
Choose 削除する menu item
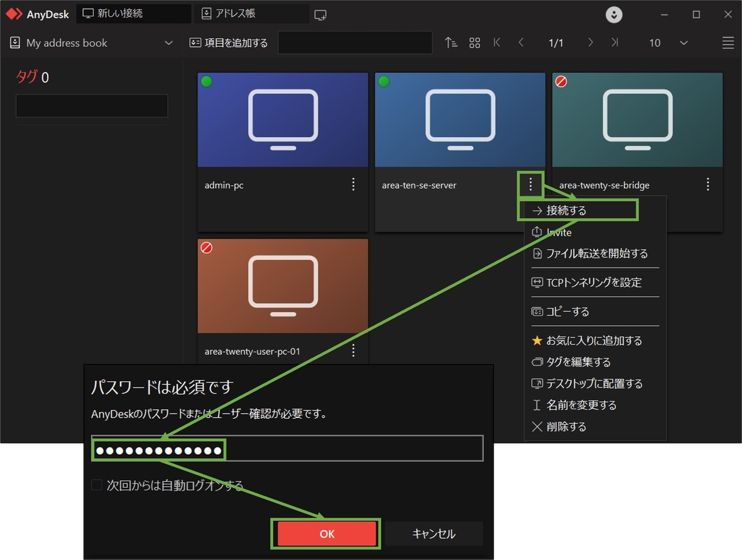click(x=595, y=427)
